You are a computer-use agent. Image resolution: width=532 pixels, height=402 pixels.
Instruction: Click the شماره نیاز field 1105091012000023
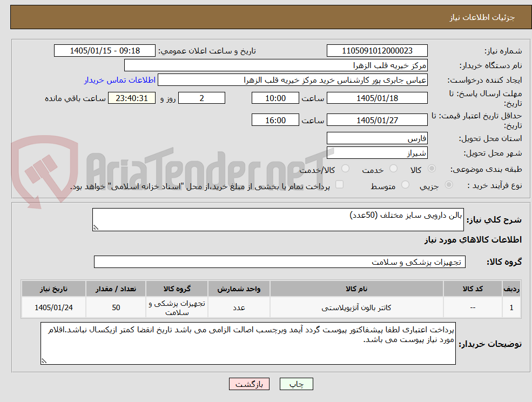click(x=377, y=51)
